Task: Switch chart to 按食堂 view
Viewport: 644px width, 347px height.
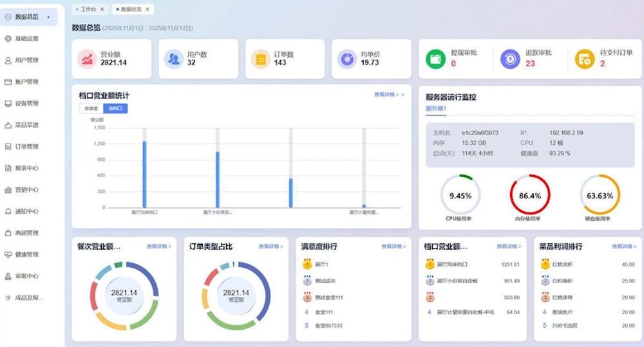Action: [91, 108]
